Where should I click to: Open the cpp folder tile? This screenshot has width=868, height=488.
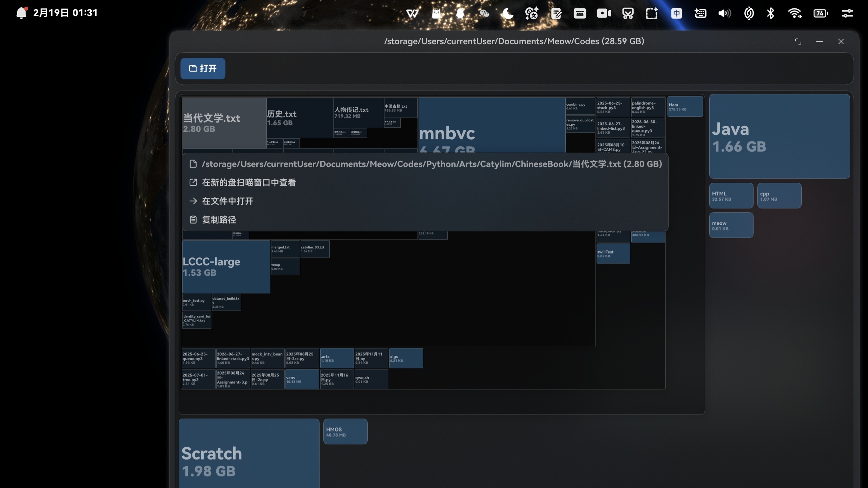click(x=779, y=196)
